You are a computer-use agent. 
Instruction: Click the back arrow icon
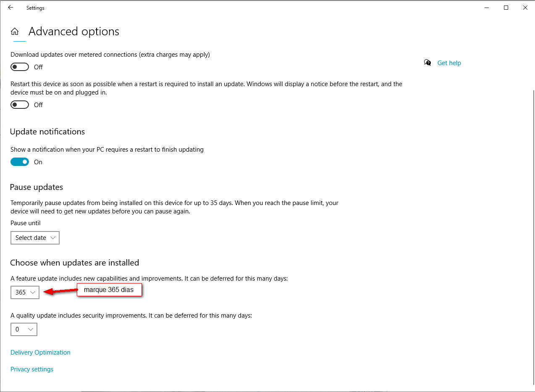10,8
